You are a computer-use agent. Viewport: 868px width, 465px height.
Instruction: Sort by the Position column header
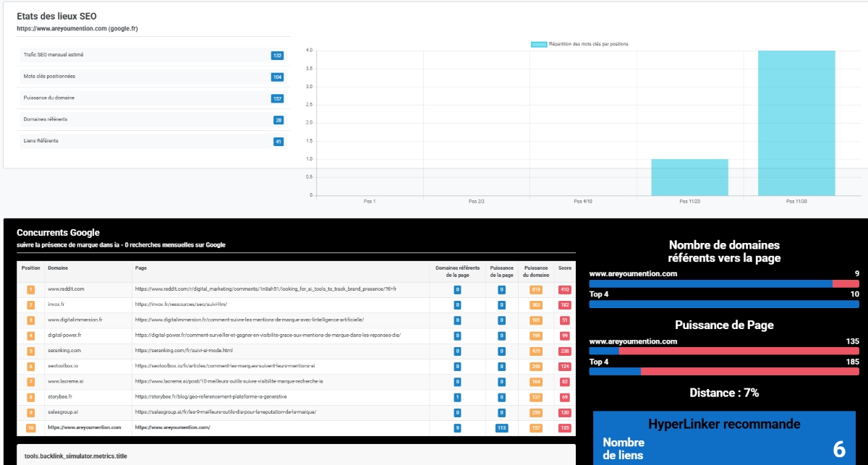pos(31,268)
